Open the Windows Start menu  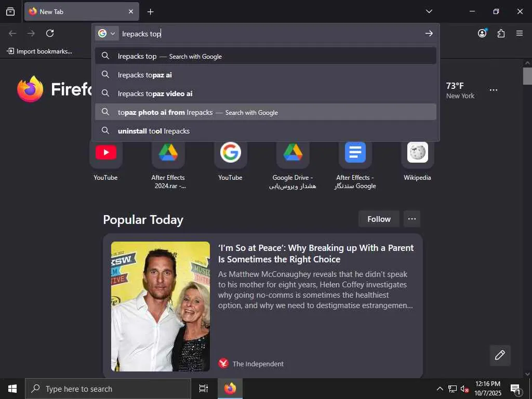tap(12, 389)
